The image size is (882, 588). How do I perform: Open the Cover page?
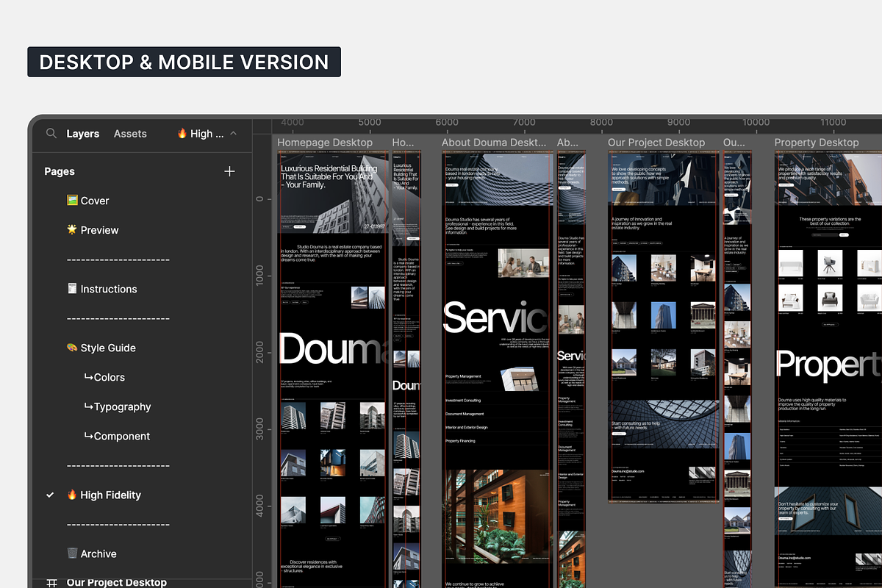[87, 201]
